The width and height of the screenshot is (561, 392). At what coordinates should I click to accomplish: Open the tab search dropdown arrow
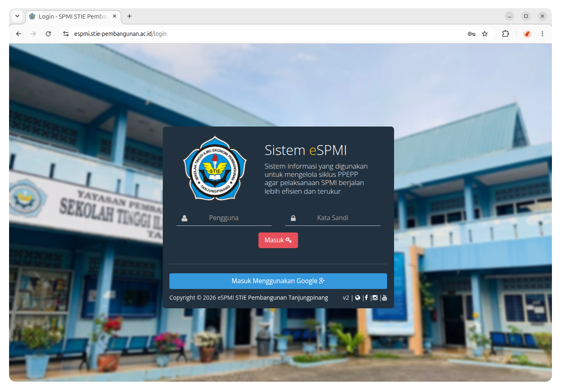pos(17,16)
